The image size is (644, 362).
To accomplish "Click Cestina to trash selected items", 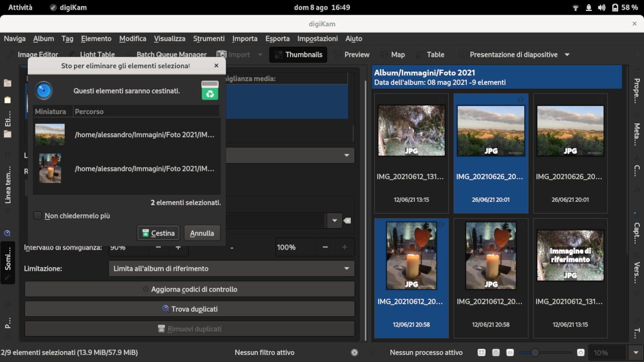I will [x=158, y=233].
